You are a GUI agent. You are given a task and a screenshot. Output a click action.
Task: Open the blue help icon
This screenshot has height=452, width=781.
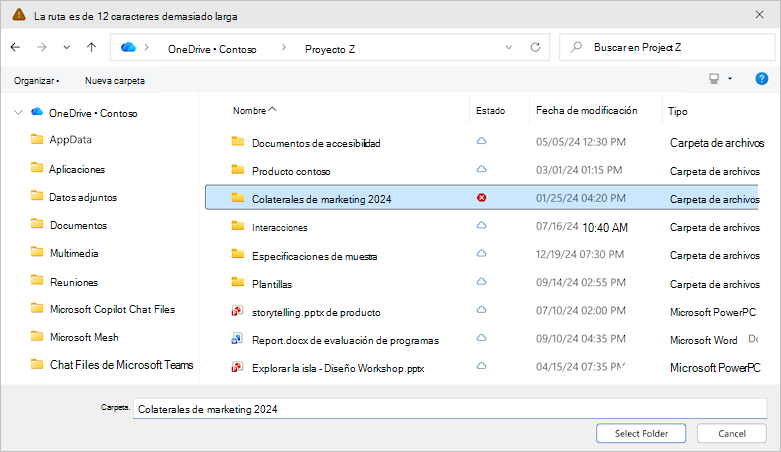762,79
